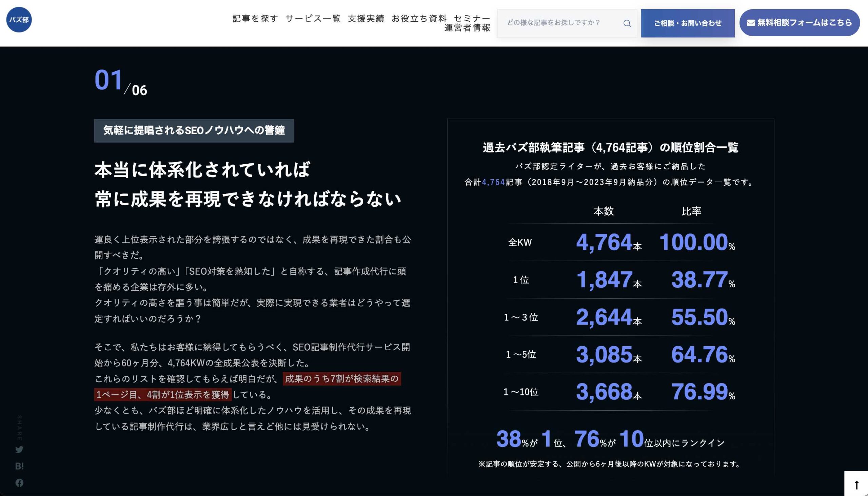
Task: Click the value 38.77%
Action: [703, 280]
